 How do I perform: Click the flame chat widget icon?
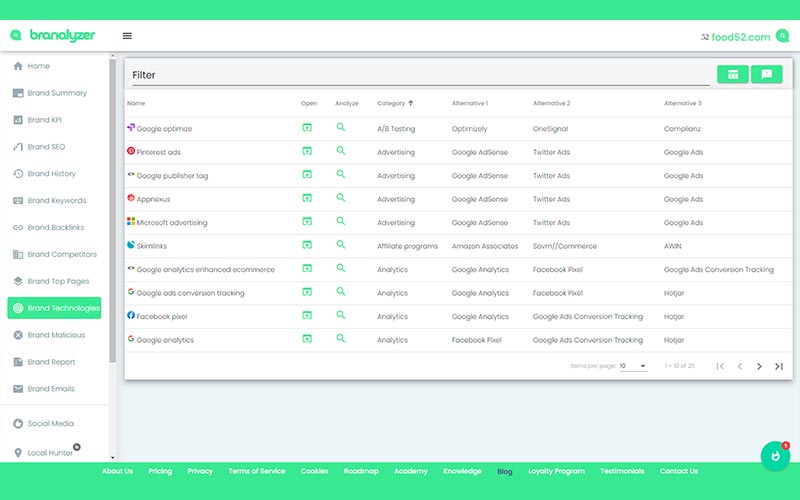pyautogui.click(x=775, y=456)
